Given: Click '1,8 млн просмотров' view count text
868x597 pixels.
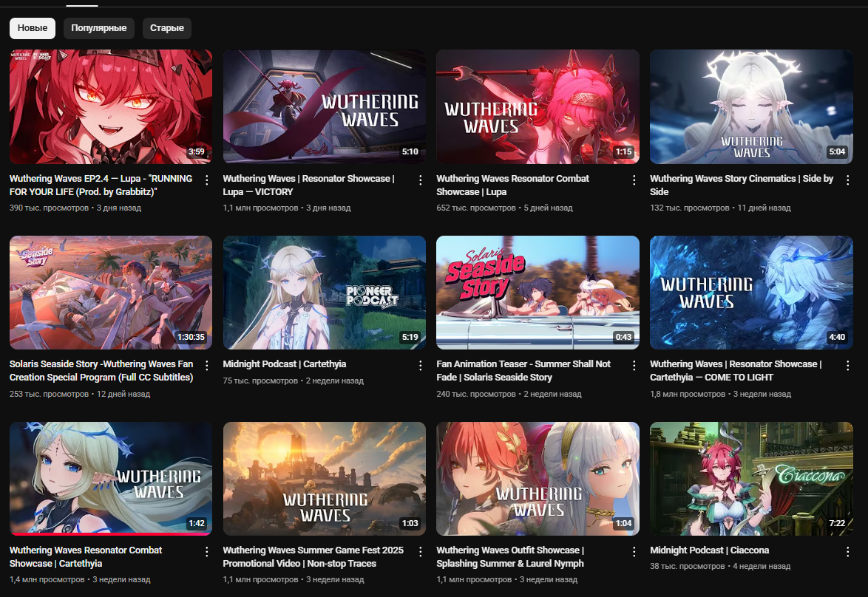Looking at the screenshot, I should tap(688, 394).
